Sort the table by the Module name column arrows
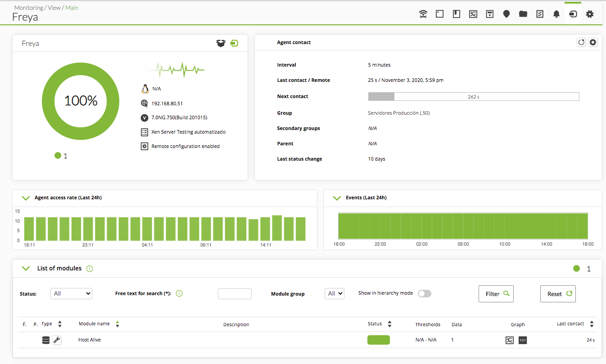This screenshot has width=606, height=364. pyautogui.click(x=118, y=324)
